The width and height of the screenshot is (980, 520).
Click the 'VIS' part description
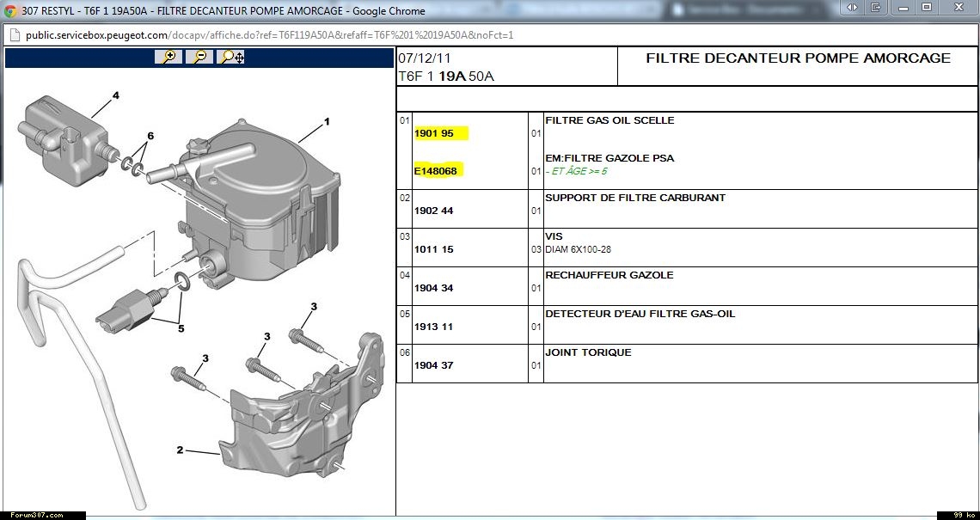coord(554,236)
